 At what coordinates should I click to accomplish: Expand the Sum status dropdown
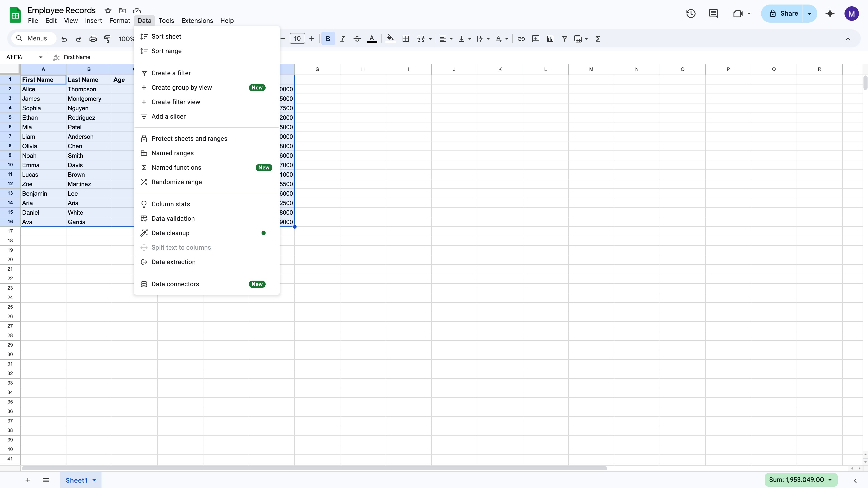coord(830,480)
